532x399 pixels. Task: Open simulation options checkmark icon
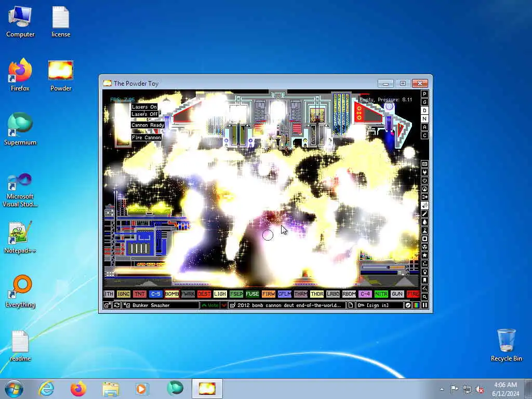tap(408, 305)
